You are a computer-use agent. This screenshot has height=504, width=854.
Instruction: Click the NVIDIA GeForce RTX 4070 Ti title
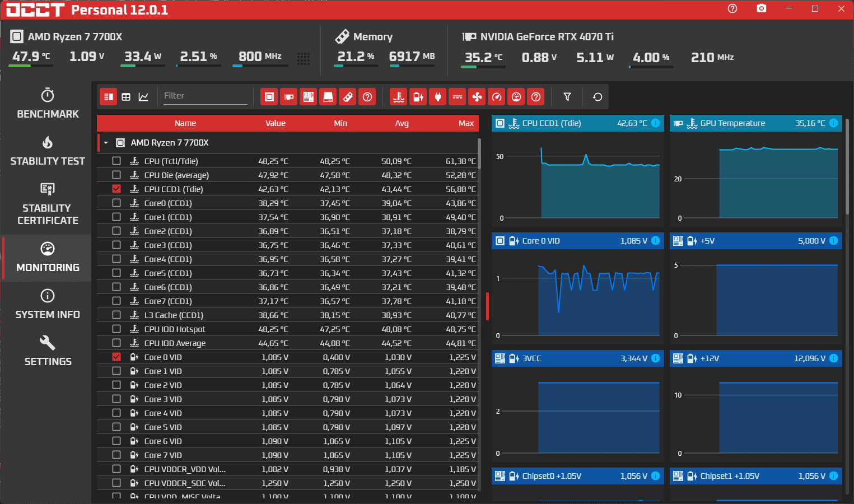point(547,37)
